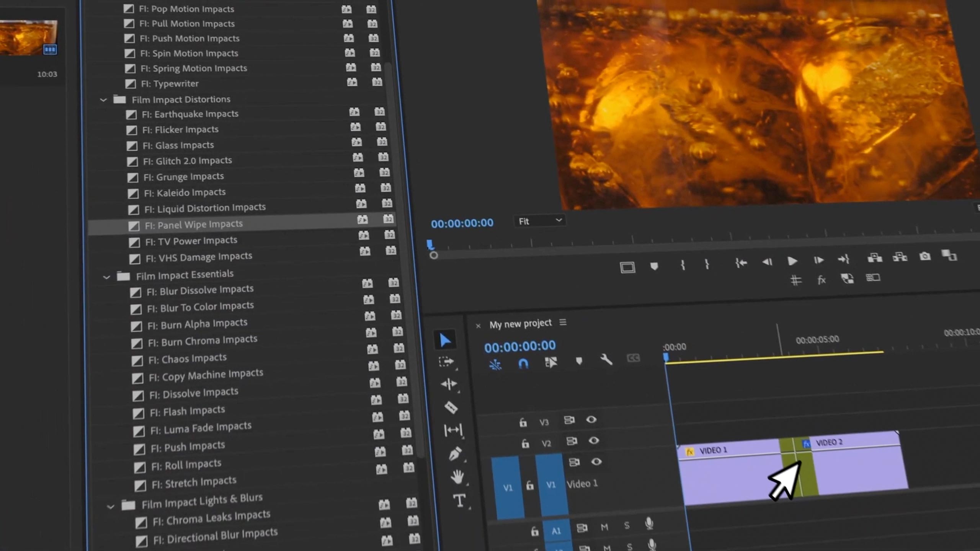Select the Hand tool
980x551 pixels.
coord(457,477)
